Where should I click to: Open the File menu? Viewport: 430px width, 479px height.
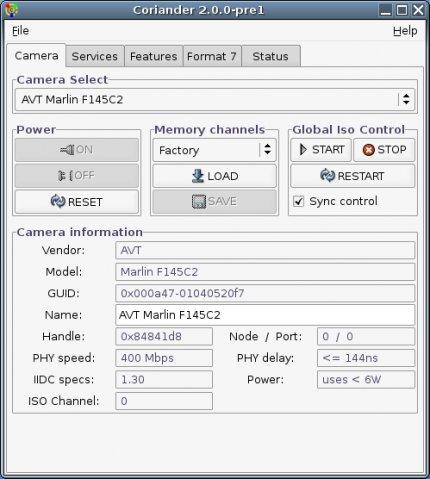click(x=20, y=31)
